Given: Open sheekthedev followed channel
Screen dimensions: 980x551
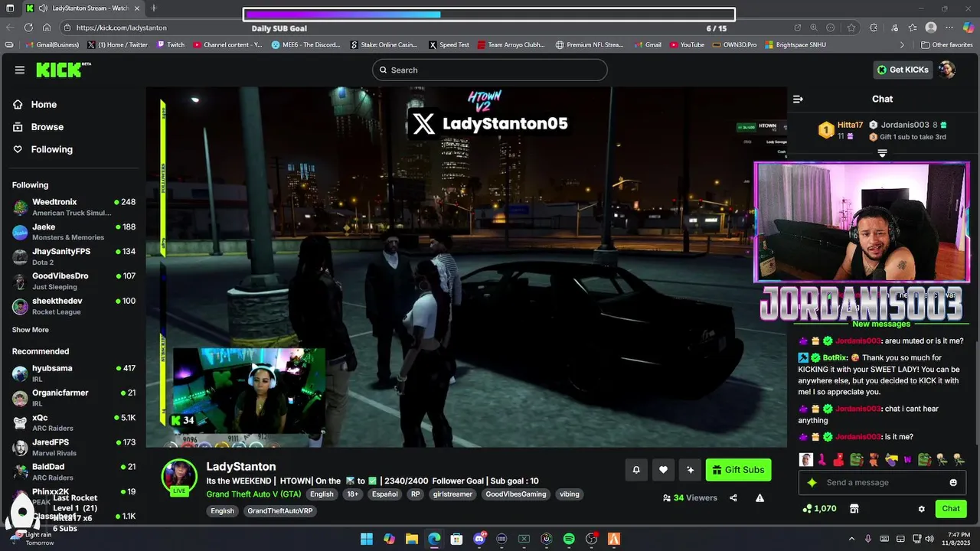Looking at the screenshot, I should [74, 306].
